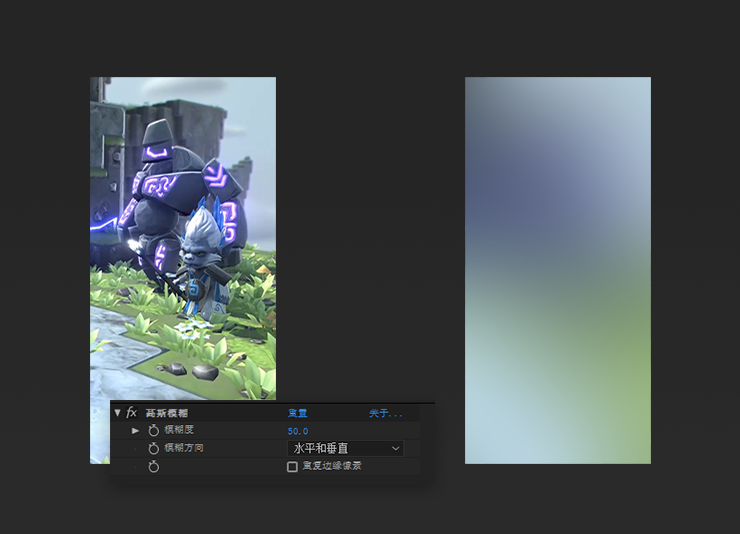Toggle the stopwatch on the checkbox row

[153, 467]
